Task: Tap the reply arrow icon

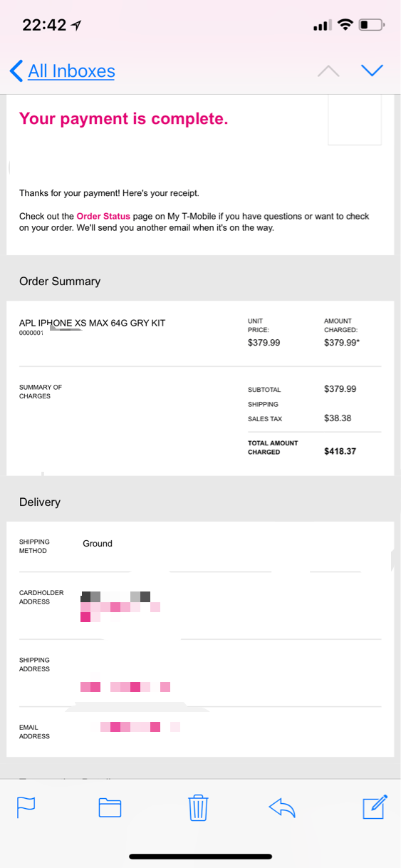Action: coord(282,807)
